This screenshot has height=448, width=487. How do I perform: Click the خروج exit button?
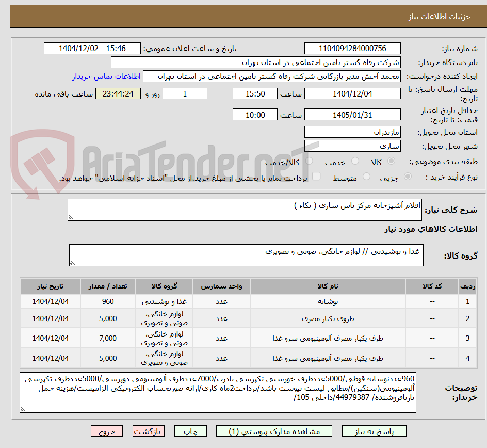point(106,431)
